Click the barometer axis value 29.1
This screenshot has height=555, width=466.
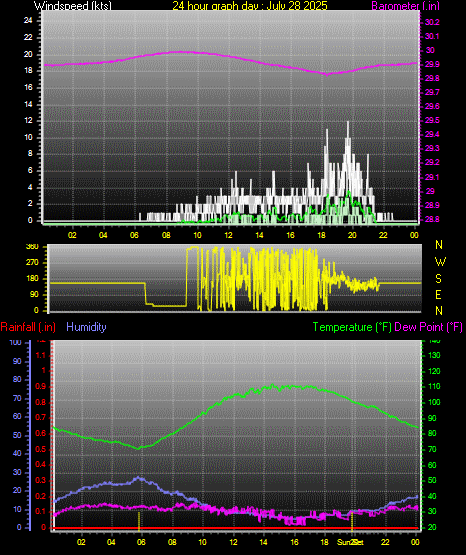(x=432, y=177)
